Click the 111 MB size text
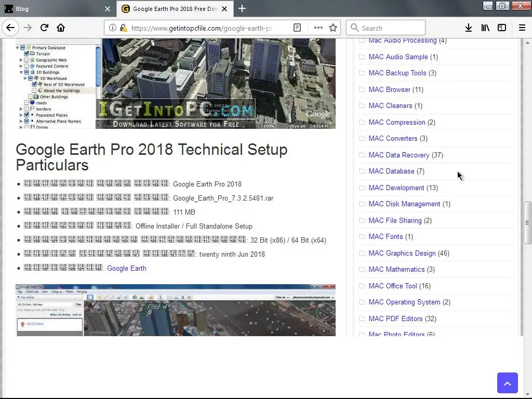Image resolution: width=532 pixels, height=399 pixels. point(184,212)
